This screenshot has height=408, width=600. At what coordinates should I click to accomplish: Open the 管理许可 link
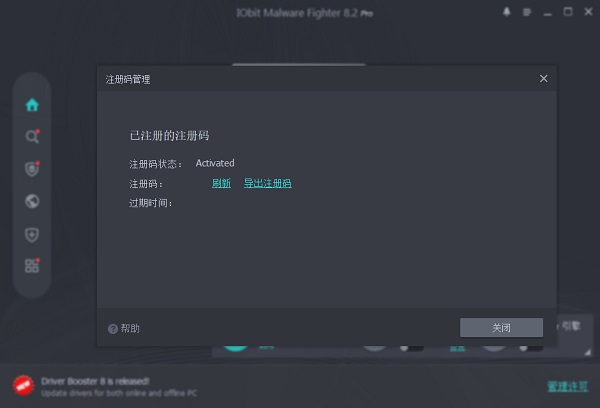[x=567, y=386]
